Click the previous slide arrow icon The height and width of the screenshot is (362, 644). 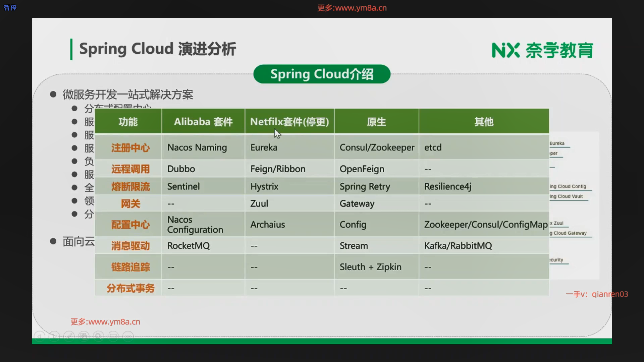(x=40, y=336)
